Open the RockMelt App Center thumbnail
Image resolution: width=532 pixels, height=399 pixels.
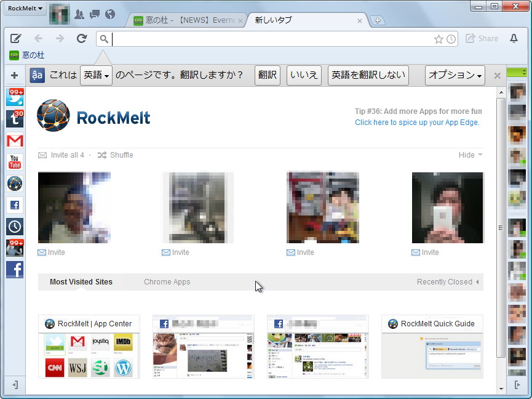click(89, 347)
